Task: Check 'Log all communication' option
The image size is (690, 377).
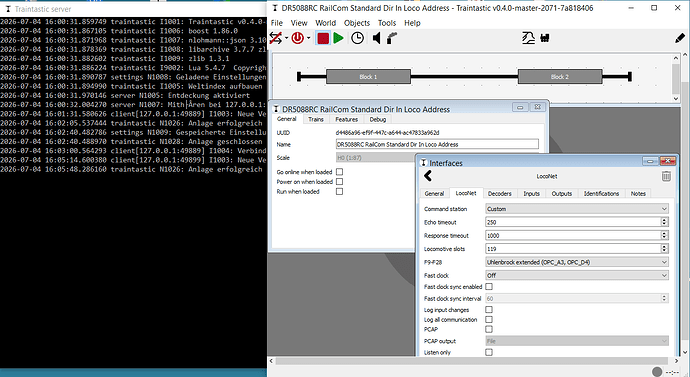Action: [488, 319]
